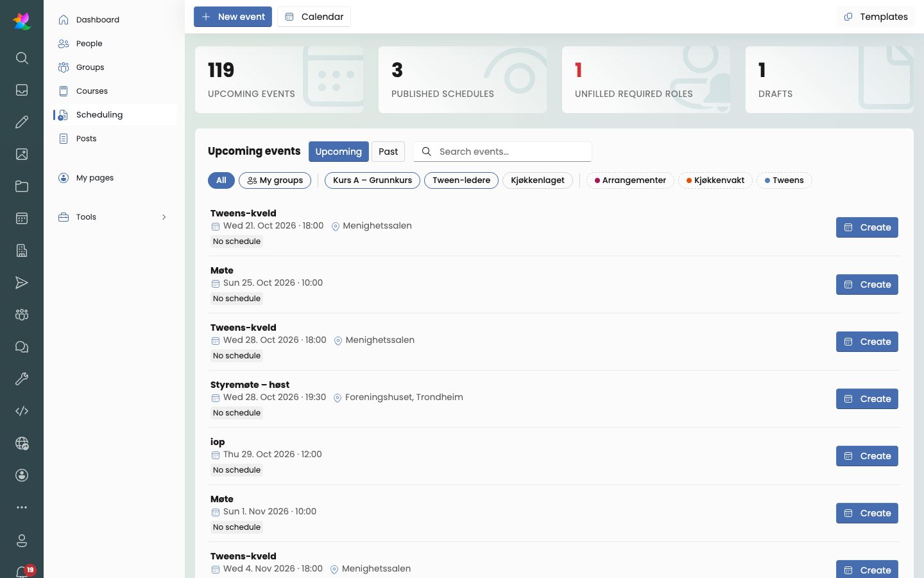Screen dimensions: 924x578
Task: Open the calendar icon in left rail
Action: click(x=22, y=218)
